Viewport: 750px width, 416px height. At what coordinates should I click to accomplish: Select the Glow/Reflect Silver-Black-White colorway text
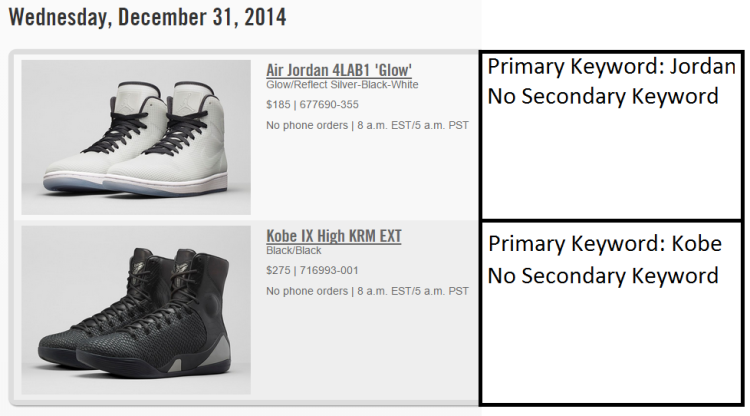click(x=342, y=85)
